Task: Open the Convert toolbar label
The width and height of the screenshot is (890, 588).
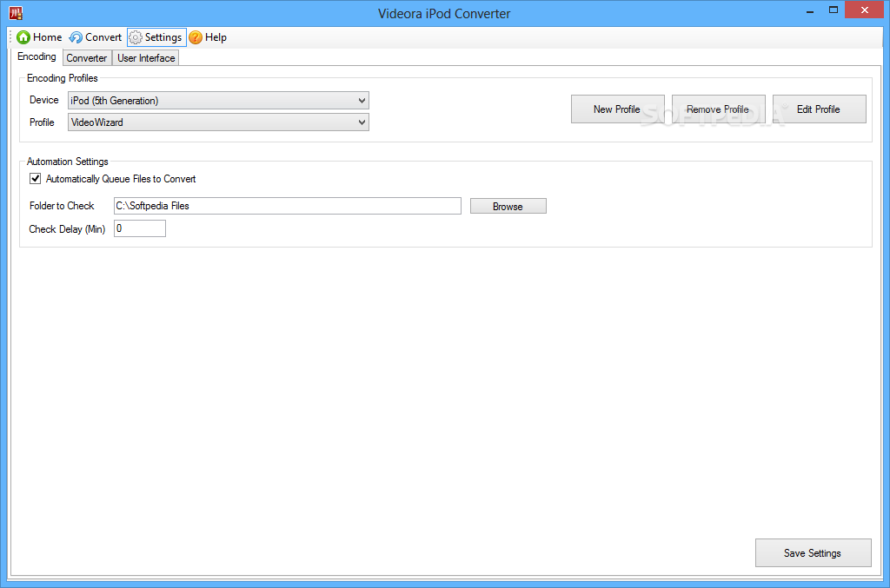Action: click(x=103, y=37)
